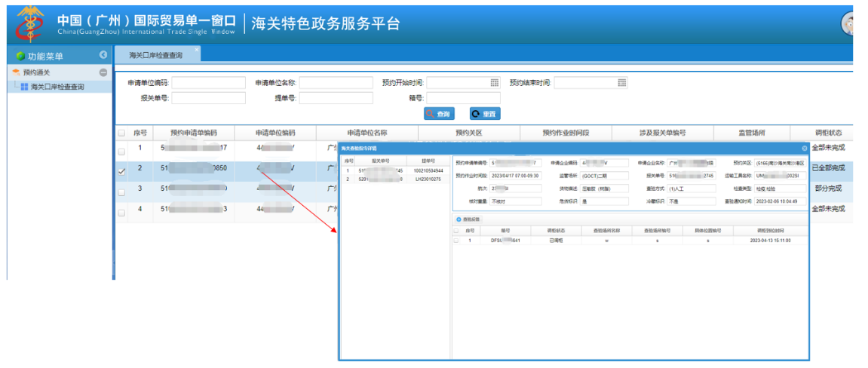The height and width of the screenshot is (368, 868).
Task: Click the 调柜到位时间 column header
Action: (x=770, y=230)
